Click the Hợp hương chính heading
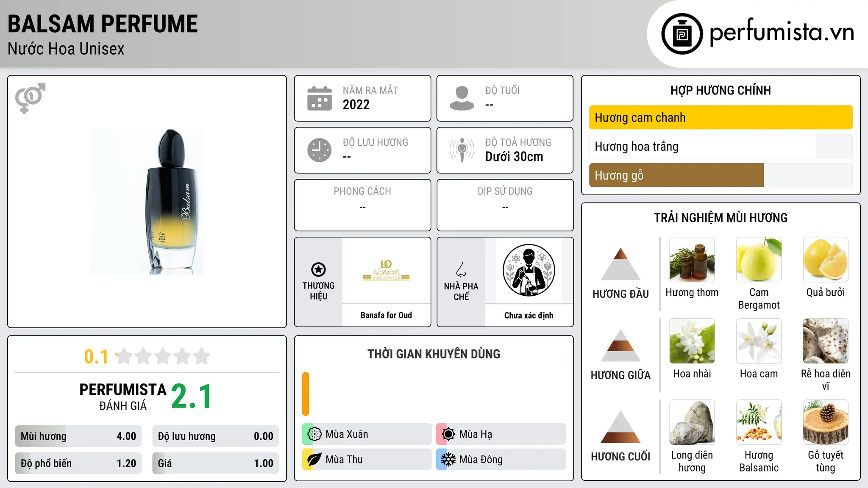868x488 pixels. coord(721,90)
